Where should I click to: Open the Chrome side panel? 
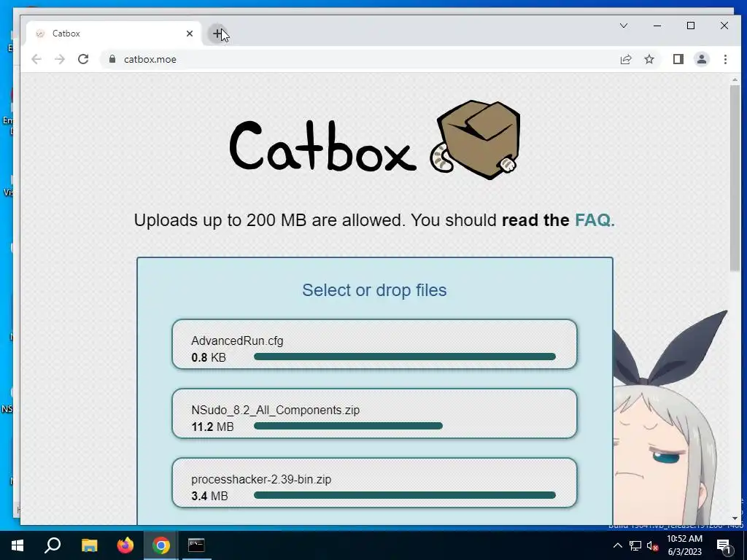click(x=678, y=59)
